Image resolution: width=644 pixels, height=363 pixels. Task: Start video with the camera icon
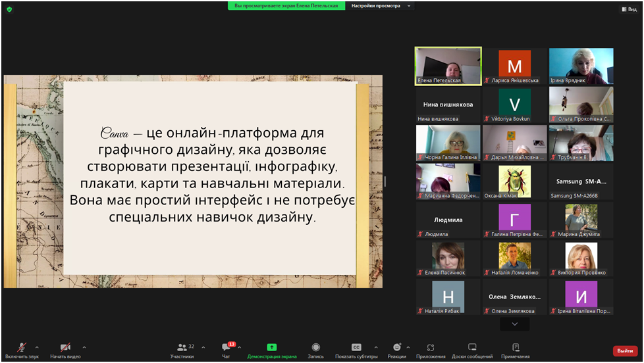tap(65, 347)
